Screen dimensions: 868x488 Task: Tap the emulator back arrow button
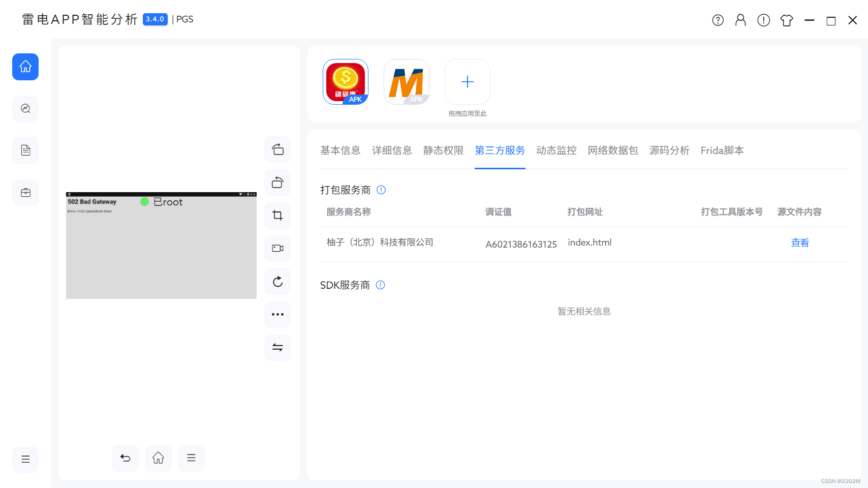[125, 458]
